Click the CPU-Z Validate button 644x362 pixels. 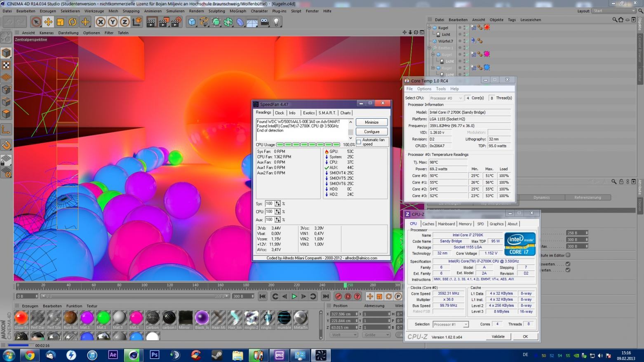(x=498, y=336)
